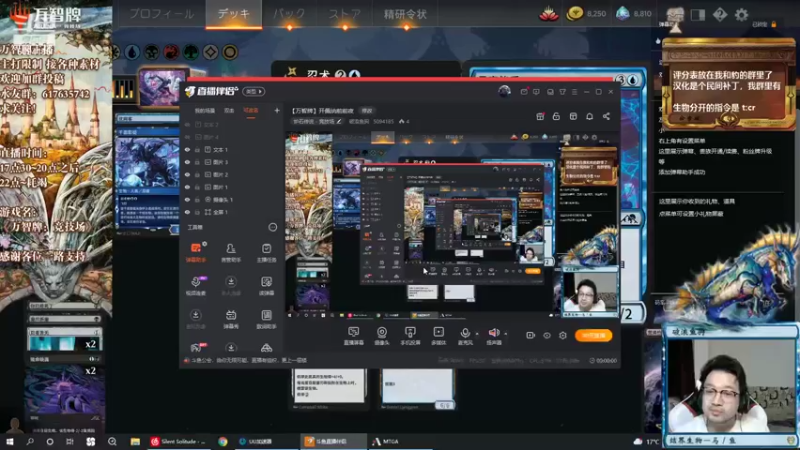This screenshot has height=450, width=800.
Task: Show the hidden 文本 2 layer
Action: pos(187,124)
